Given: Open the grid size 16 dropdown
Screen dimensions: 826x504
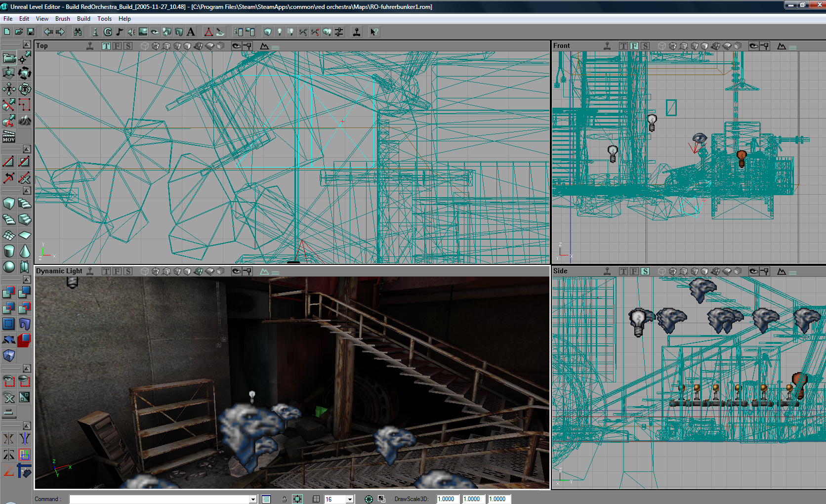Looking at the screenshot, I should (x=350, y=499).
